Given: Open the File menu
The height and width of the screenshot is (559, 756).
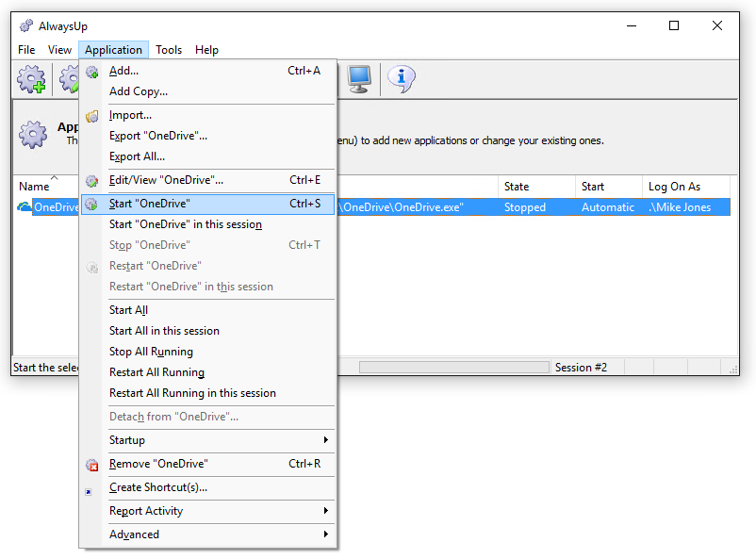Looking at the screenshot, I should click(x=26, y=50).
